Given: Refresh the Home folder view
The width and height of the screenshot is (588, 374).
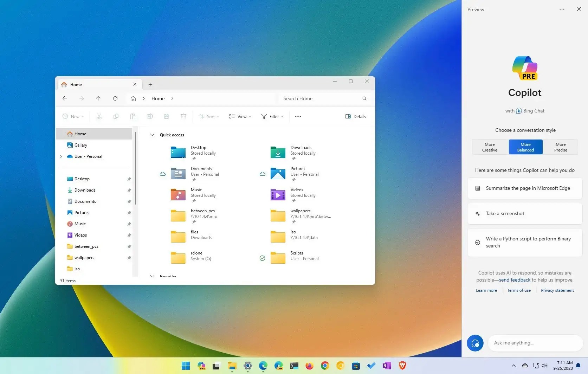Looking at the screenshot, I should (115, 98).
